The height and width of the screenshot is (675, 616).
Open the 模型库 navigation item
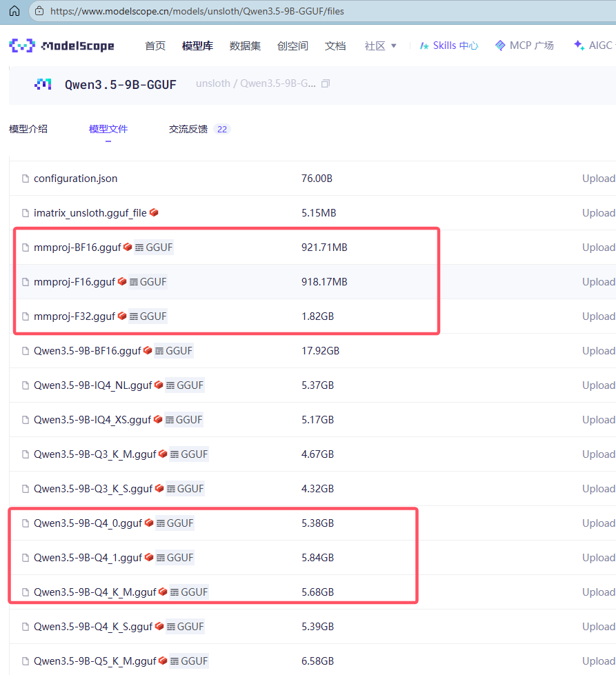pos(197,46)
